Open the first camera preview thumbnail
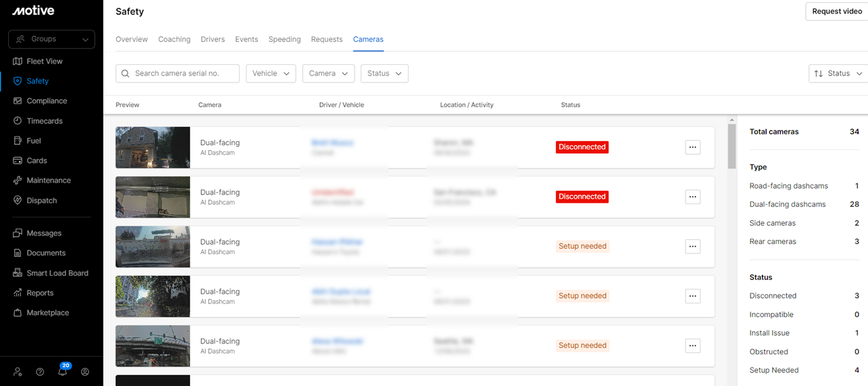The height and width of the screenshot is (386, 868). pyautogui.click(x=153, y=147)
